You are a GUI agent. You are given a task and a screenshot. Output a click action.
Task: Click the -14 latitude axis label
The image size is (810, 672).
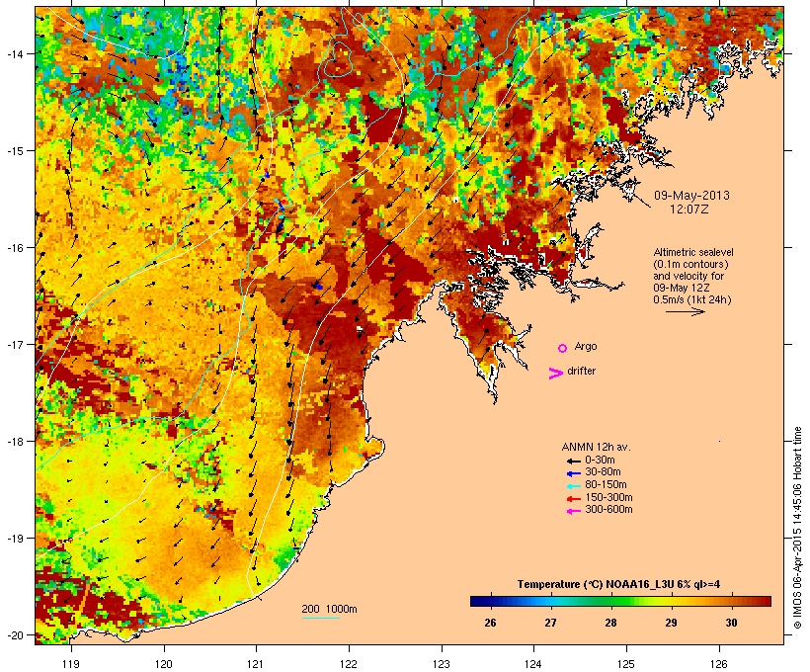15,53
